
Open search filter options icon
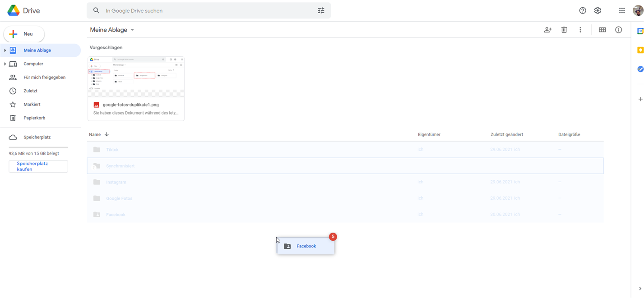[x=321, y=10]
